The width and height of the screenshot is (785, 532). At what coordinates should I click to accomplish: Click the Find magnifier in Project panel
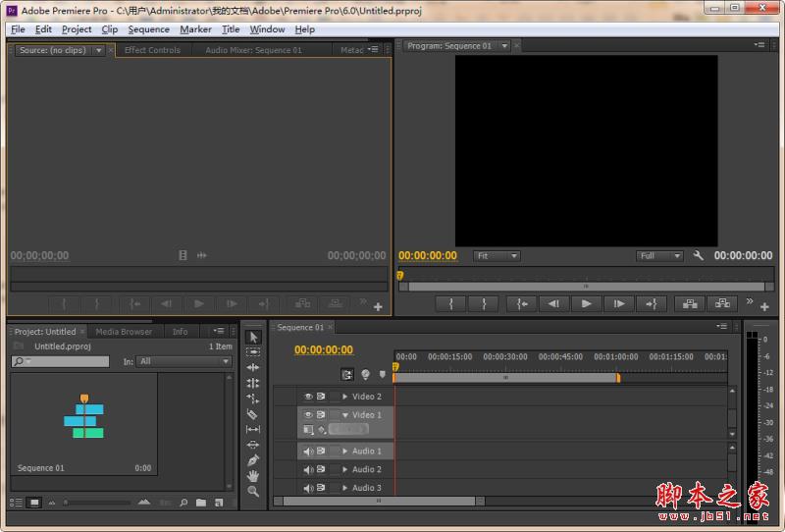[x=183, y=503]
